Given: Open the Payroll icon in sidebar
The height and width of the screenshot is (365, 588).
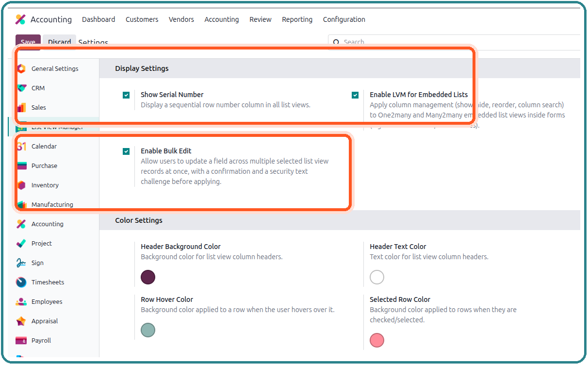Looking at the screenshot, I should 21,340.
